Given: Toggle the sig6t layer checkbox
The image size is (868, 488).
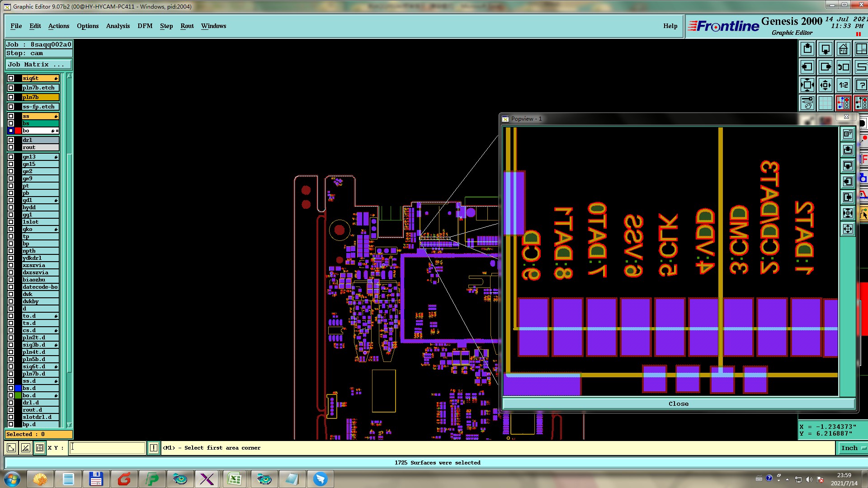Looking at the screenshot, I should 11,78.
